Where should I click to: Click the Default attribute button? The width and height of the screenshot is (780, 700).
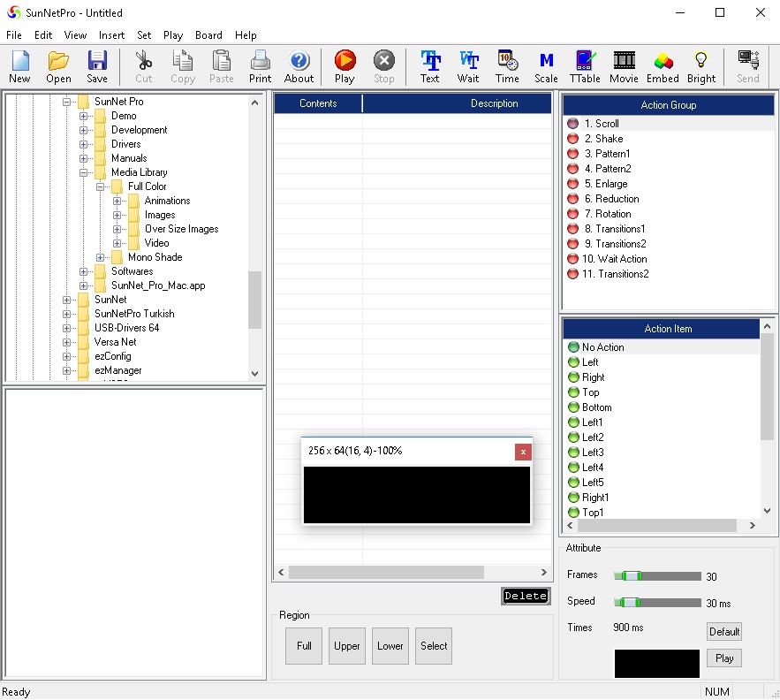pyautogui.click(x=724, y=632)
